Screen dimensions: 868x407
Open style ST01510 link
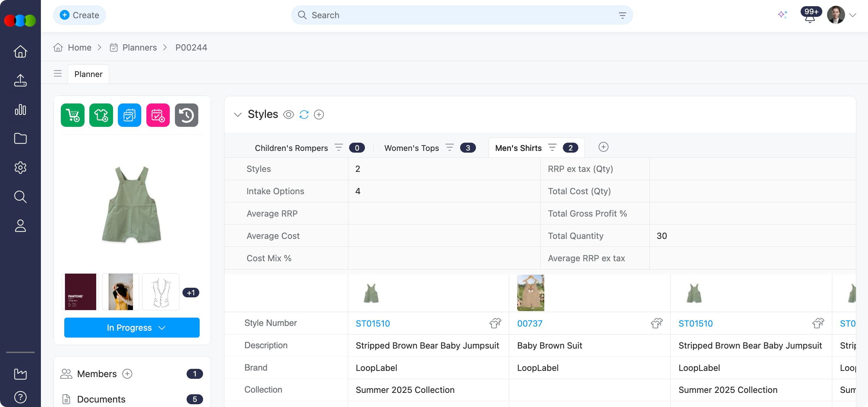(x=373, y=323)
